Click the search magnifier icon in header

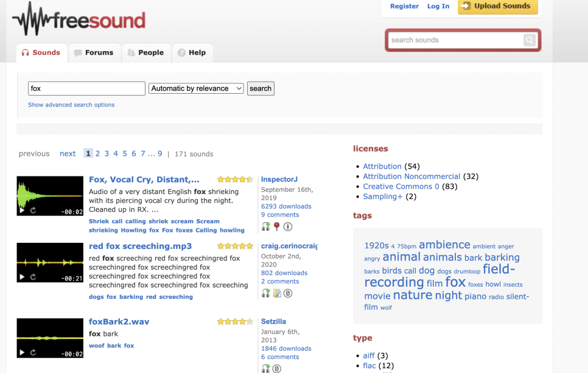(529, 40)
